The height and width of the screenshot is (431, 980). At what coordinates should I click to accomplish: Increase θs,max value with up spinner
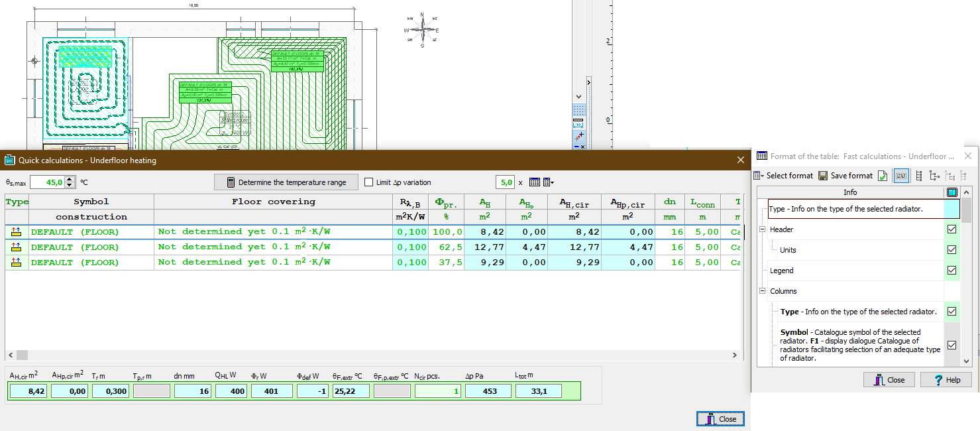coord(71,179)
